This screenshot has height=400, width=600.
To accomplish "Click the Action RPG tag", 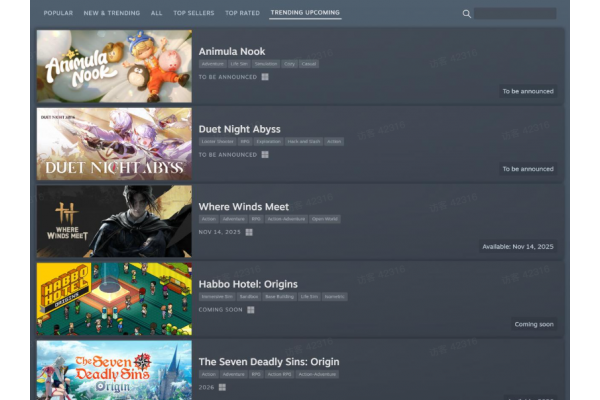I will pos(279,374).
